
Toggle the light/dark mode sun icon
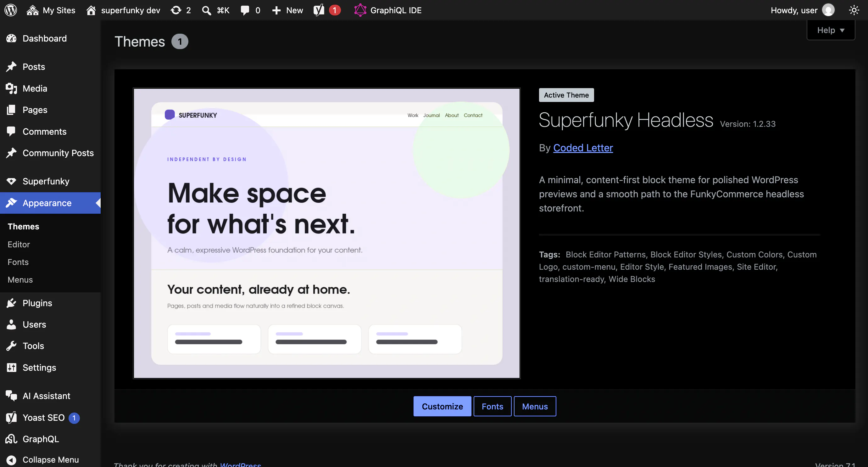[x=854, y=10]
